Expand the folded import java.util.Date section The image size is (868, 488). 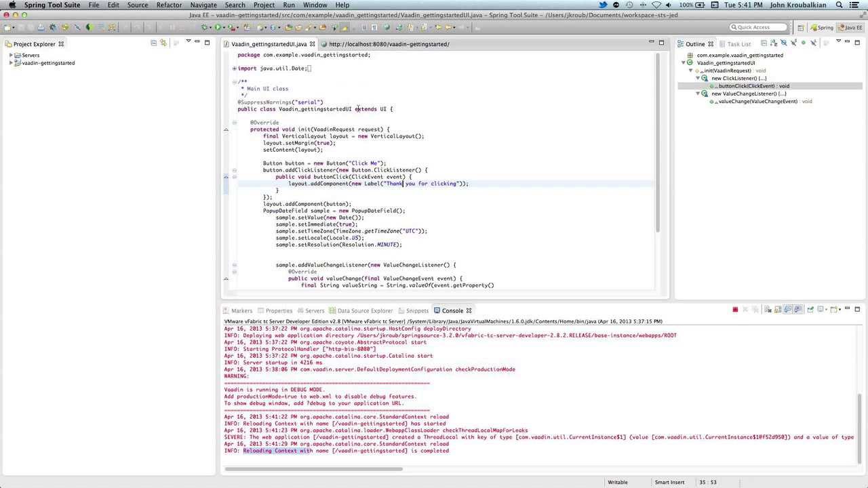(x=234, y=68)
